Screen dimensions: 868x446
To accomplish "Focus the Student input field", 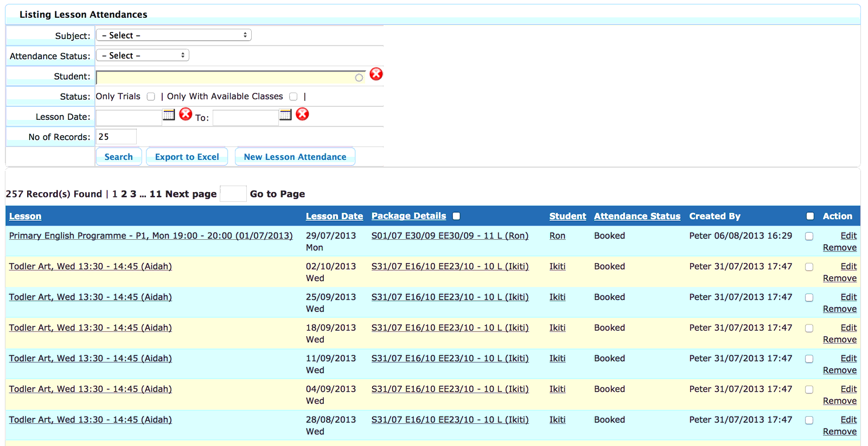I will point(231,77).
